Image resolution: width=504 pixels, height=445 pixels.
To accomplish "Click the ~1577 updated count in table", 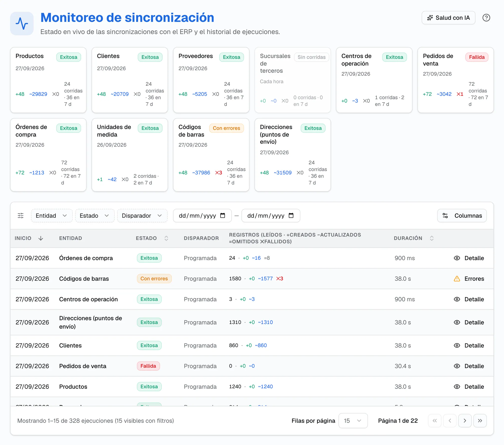I will (x=265, y=279).
